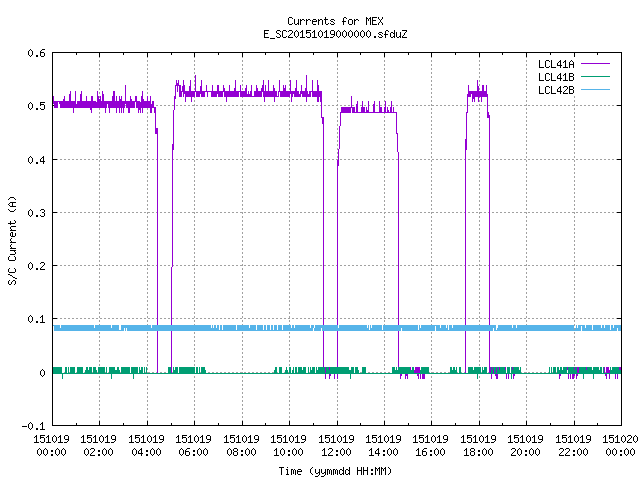This screenshot has height=480, width=640.
Task: Click the chart title 'Currents for MEX'
Action: coord(335,21)
